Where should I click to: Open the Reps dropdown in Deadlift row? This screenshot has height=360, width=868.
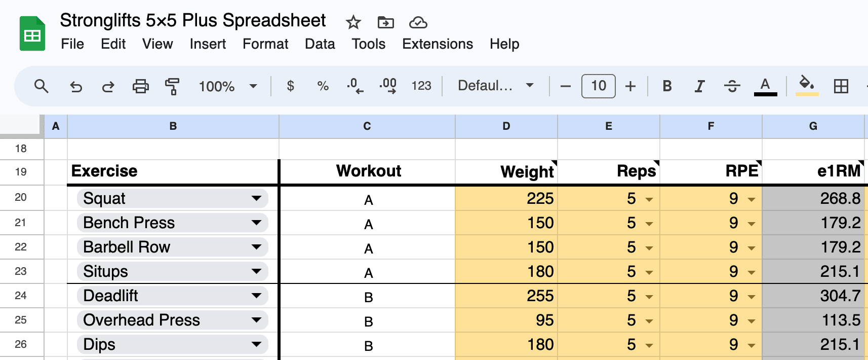click(649, 297)
